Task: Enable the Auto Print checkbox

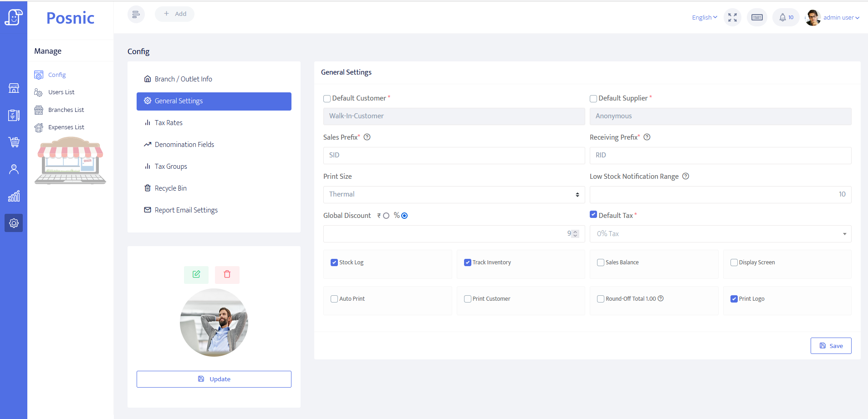Action: [x=334, y=299]
